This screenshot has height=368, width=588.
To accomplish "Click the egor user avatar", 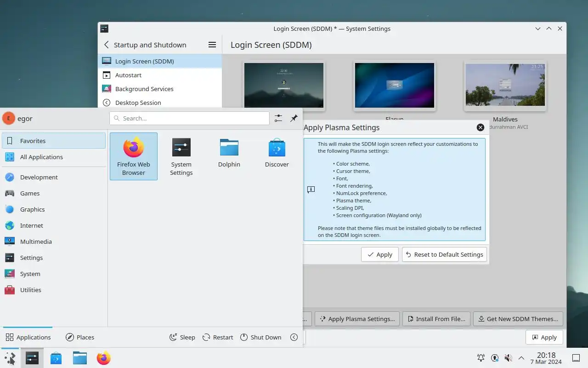I will coord(9,118).
